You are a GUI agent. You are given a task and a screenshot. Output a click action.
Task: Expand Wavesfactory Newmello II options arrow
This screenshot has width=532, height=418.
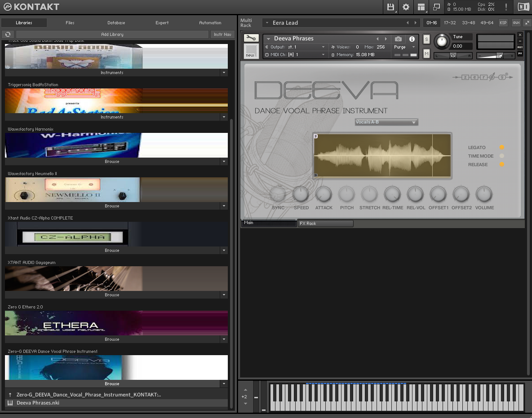[x=224, y=206]
